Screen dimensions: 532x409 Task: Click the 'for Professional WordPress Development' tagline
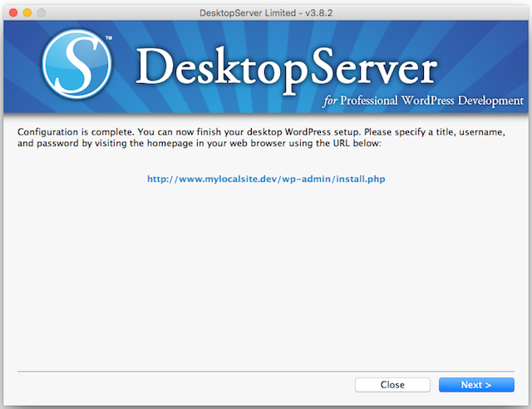coord(423,101)
